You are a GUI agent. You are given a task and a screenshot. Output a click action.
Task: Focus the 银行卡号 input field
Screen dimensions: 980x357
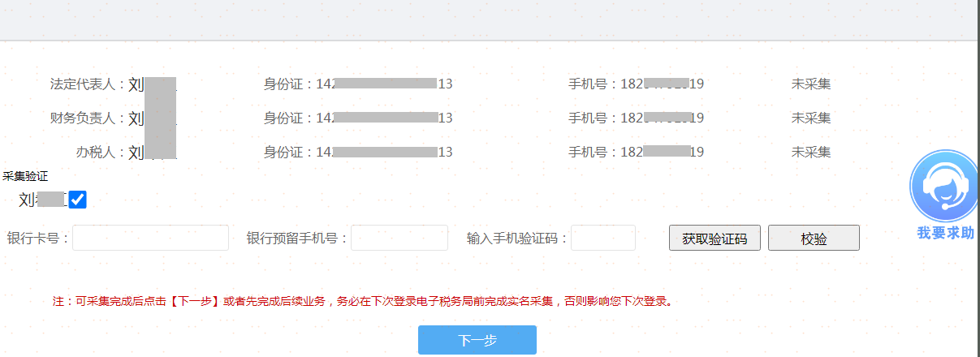[x=151, y=238]
